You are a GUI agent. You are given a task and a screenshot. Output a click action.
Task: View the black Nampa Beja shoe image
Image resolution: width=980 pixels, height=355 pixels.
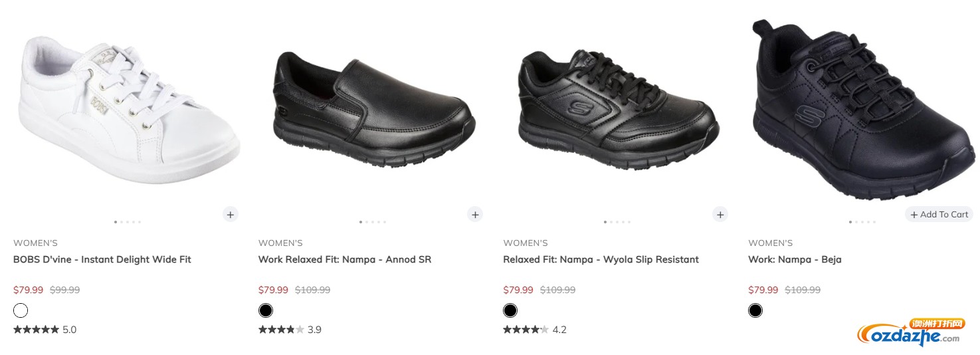(x=862, y=110)
